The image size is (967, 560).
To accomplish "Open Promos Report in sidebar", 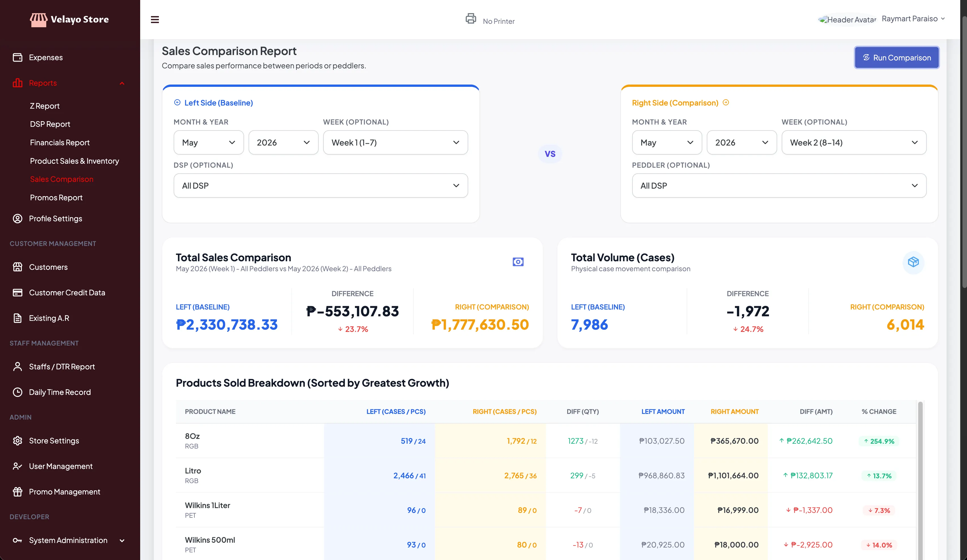I will tap(56, 197).
